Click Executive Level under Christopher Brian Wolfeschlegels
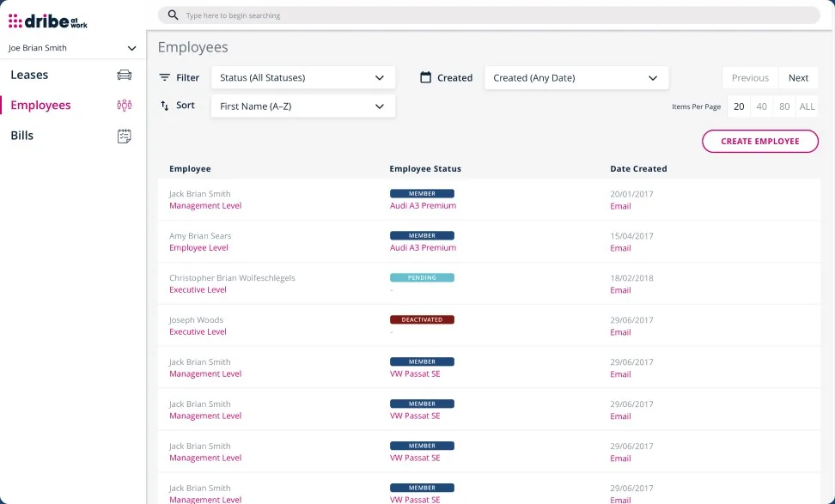The image size is (835, 504). pyautogui.click(x=198, y=289)
